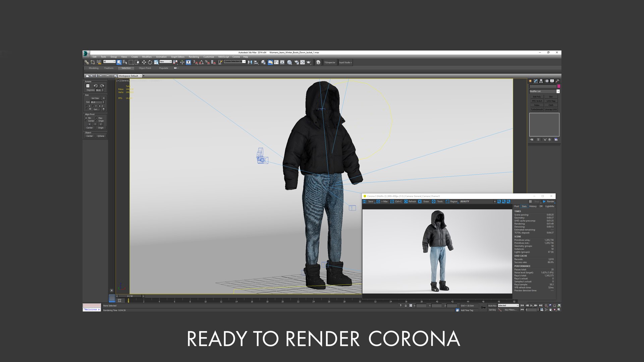Select Min radio in Align Pivot
Image resolution: width=644 pixels, height=362 pixels.
(x=86, y=118)
